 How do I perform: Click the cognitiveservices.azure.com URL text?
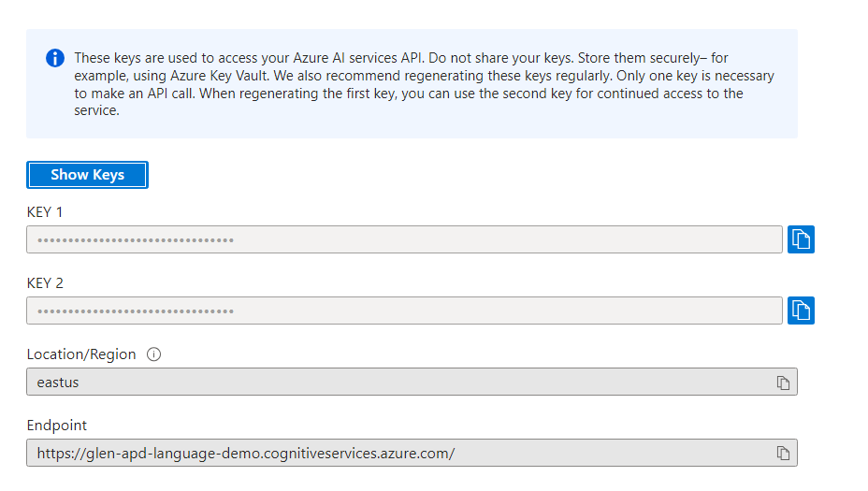(246, 454)
